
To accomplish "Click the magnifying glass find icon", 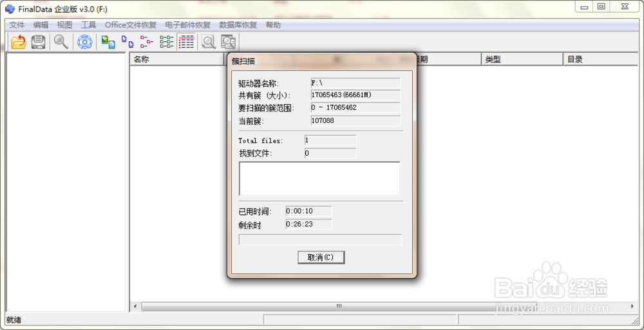I will (61, 42).
